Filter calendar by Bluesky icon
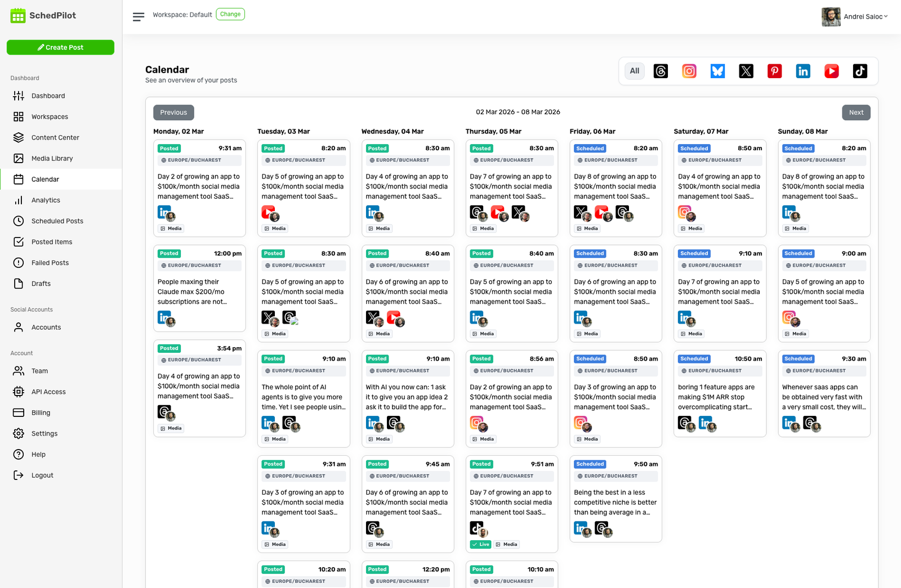The image size is (901, 588). 717,71
